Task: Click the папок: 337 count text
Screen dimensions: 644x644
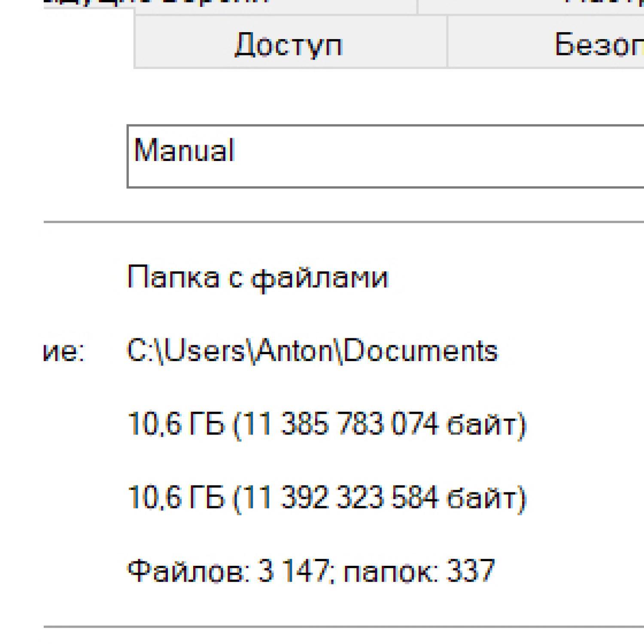Action: [x=419, y=571]
